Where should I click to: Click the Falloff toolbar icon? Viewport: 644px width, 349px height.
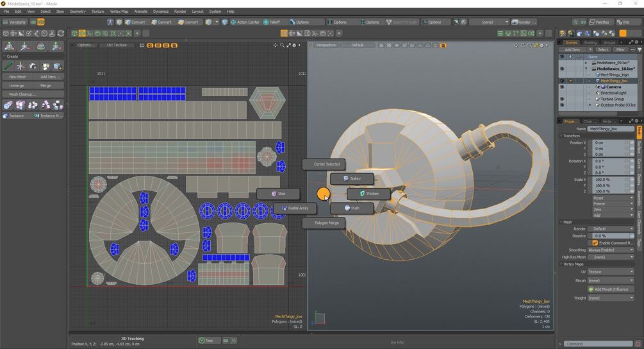click(x=272, y=22)
